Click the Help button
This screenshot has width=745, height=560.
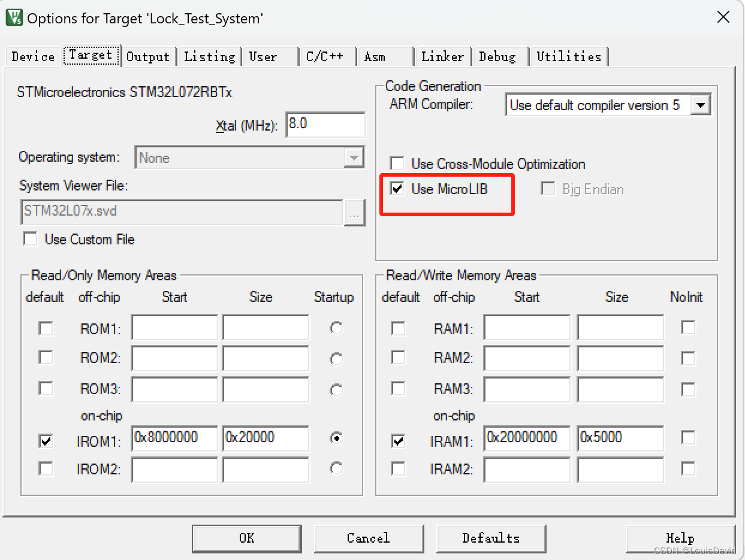point(680,538)
